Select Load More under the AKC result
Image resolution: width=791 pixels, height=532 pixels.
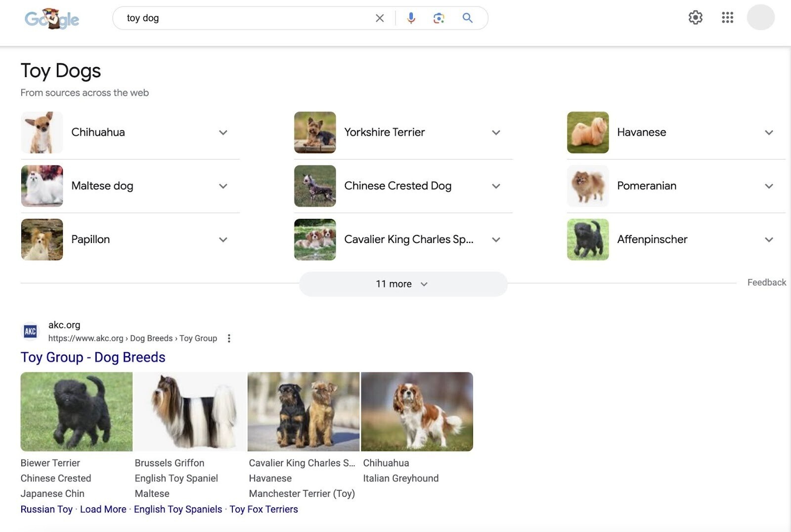(103, 509)
